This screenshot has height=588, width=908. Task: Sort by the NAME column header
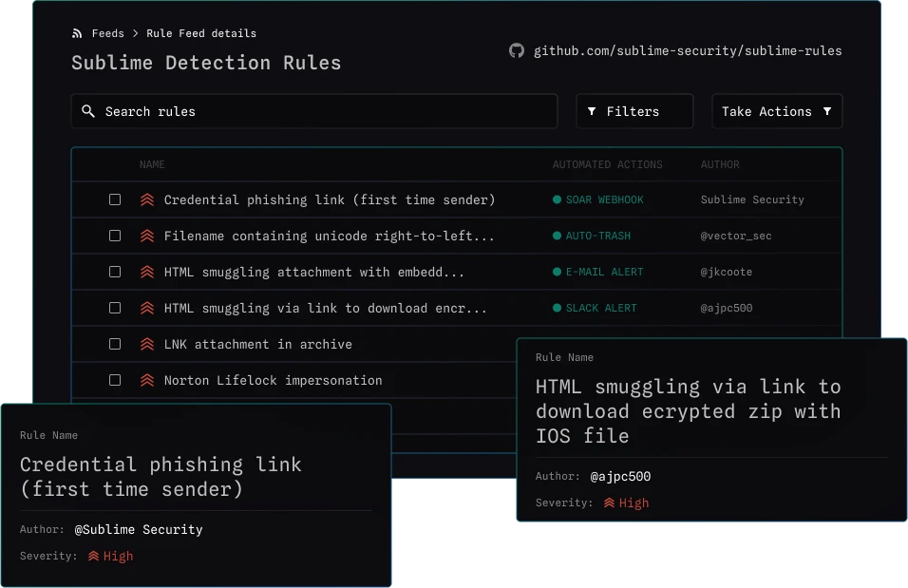coord(152,164)
